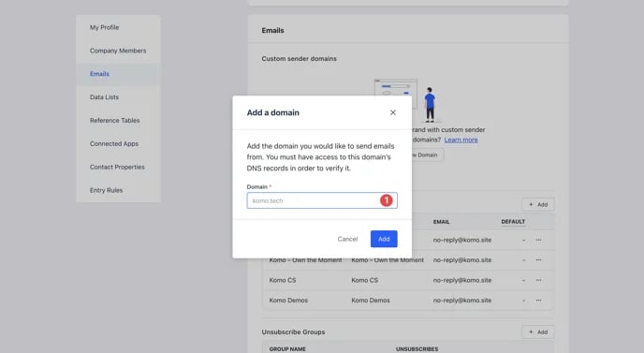
Task: Open Data Lists section
Action: tap(104, 97)
